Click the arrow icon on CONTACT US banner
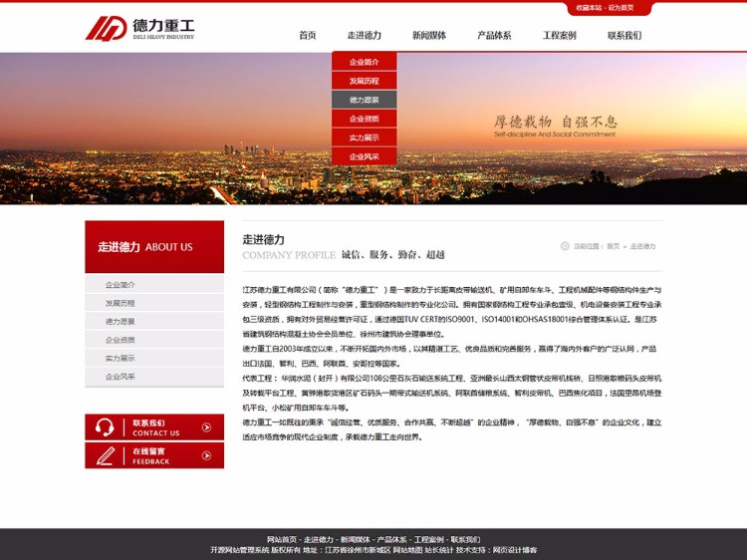Screen dimensions: 747x560 (x=206, y=427)
